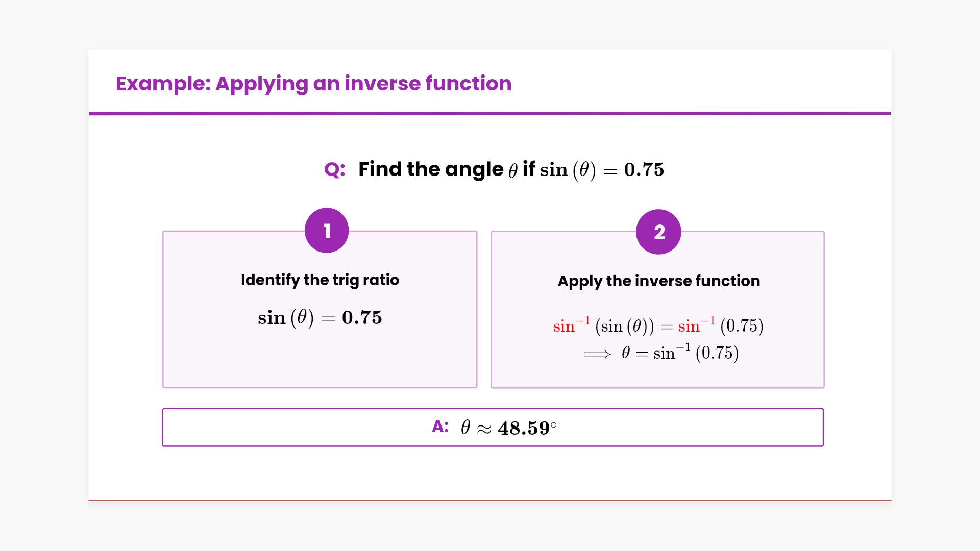Click the purple step 2 circle badge
This screenshot has width=980, height=551.
coord(658,232)
